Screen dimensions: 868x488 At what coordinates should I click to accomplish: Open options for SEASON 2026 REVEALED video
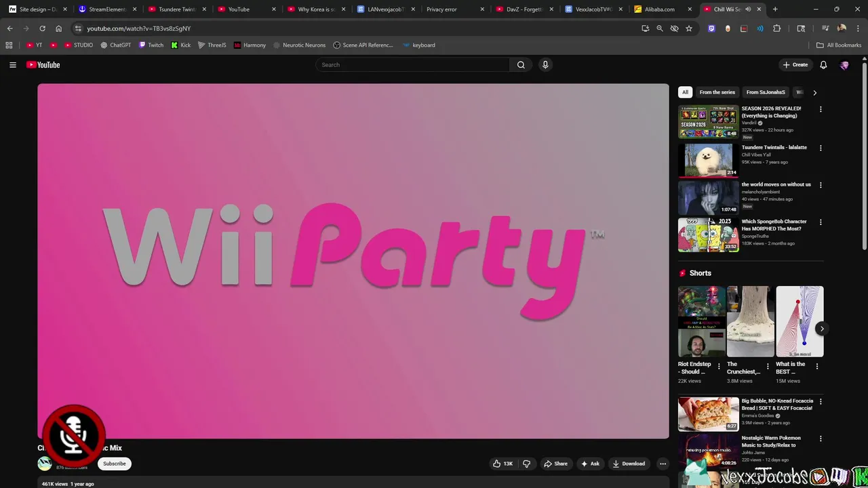[821, 109]
